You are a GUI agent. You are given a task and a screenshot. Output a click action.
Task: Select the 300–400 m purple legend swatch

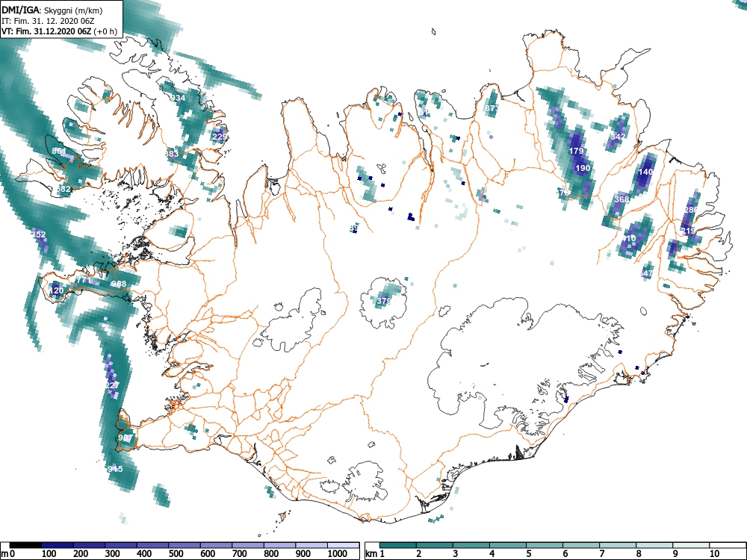pyautogui.click(x=121, y=545)
